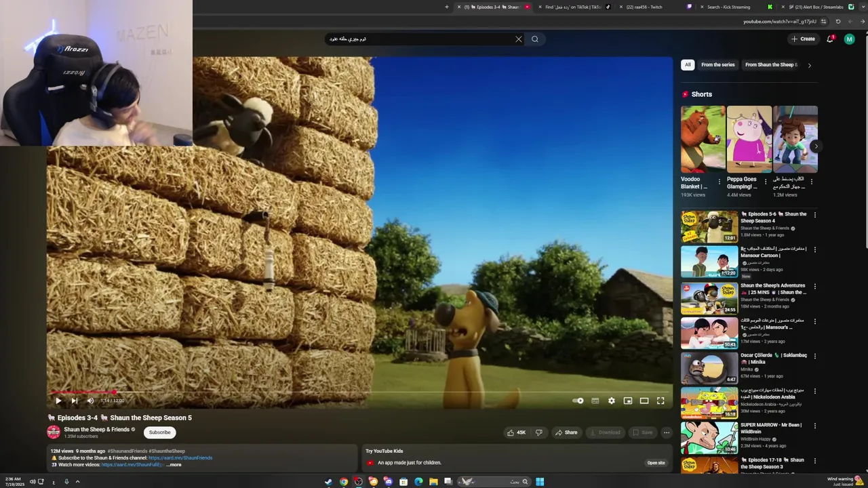Open the notifications bell
The width and height of the screenshot is (868, 488).
click(830, 39)
